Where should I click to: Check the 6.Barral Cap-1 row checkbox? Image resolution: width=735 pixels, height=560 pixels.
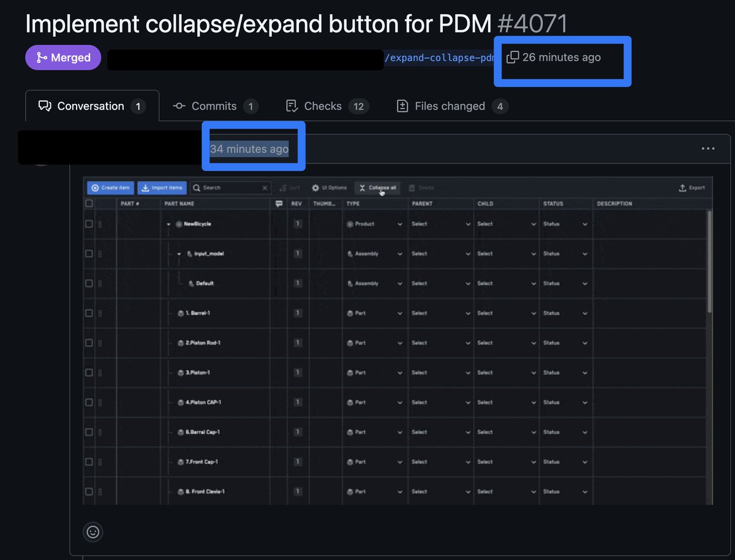pos(89,432)
